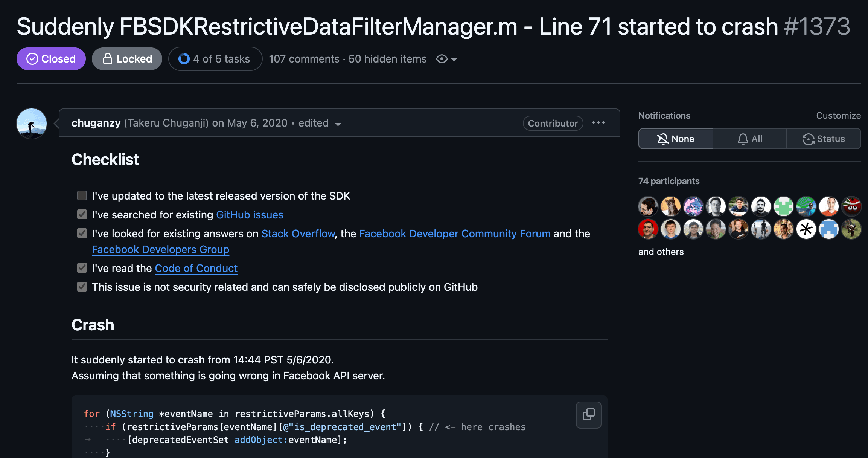Select the Status notifications option
Image resolution: width=868 pixels, height=458 pixels.
coord(824,139)
